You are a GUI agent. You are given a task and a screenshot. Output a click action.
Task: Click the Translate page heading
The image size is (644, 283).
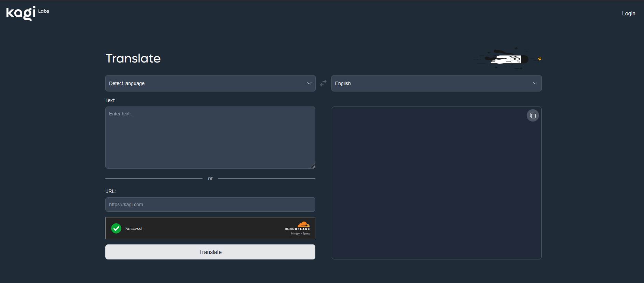133,58
